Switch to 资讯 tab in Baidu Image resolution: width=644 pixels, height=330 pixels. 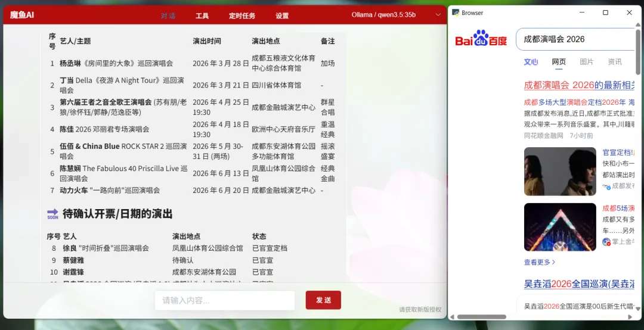(x=614, y=62)
